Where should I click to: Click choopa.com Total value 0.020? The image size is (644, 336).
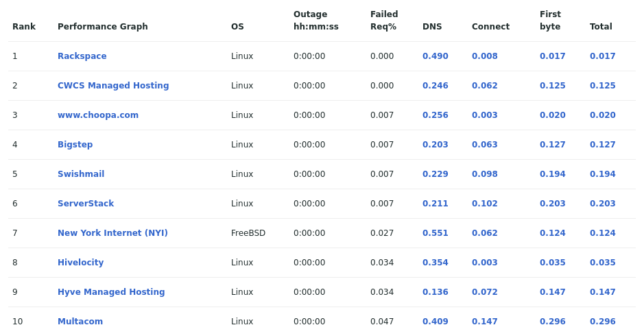[x=603, y=115]
